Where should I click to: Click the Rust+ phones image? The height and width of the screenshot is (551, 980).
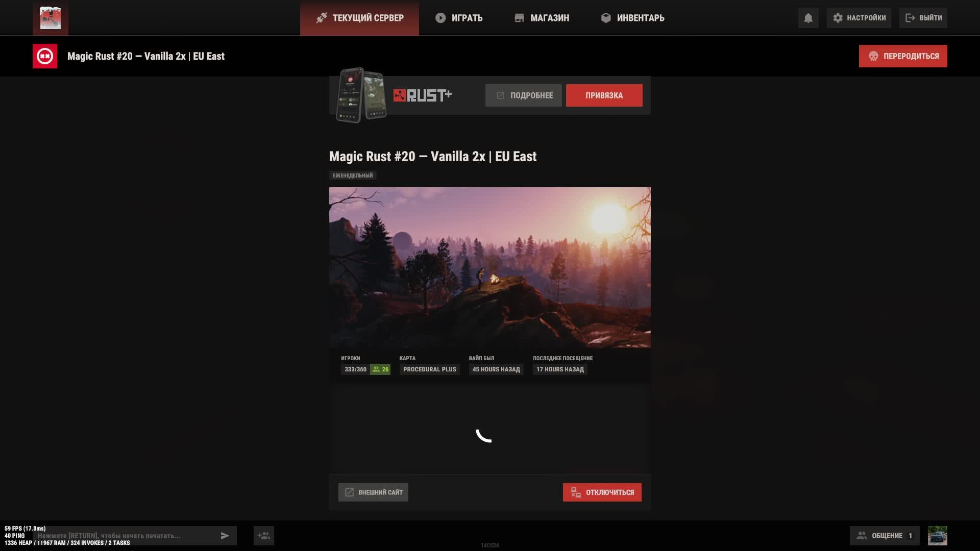coord(361,95)
